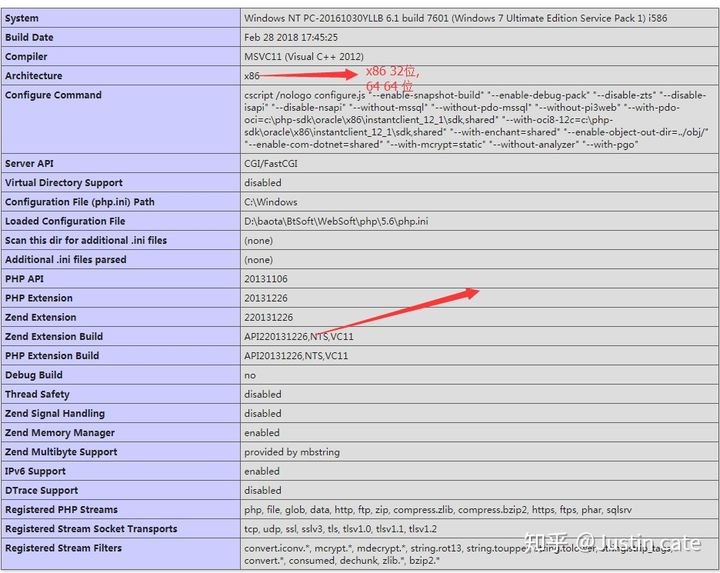Select the 'DTrace Support' label
720x573 pixels.
click(x=41, y=491)
